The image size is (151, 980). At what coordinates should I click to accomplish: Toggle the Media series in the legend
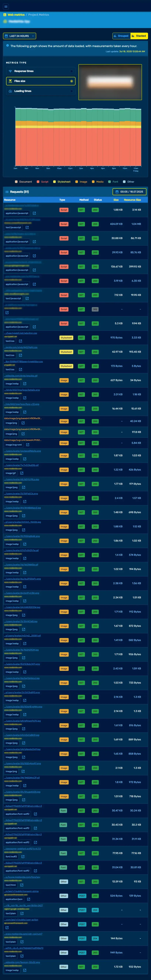(98, 182)
